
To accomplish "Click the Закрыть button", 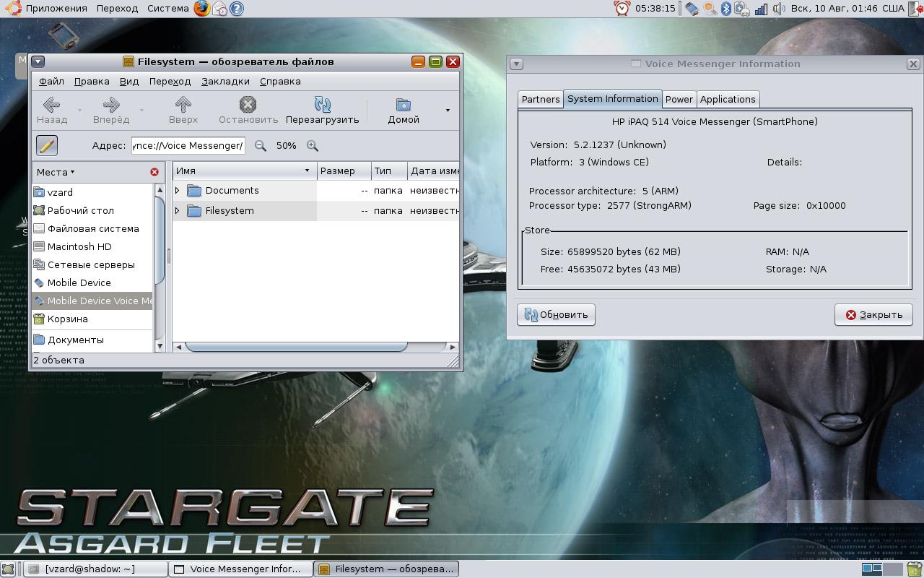I will [x=873, y=314].
